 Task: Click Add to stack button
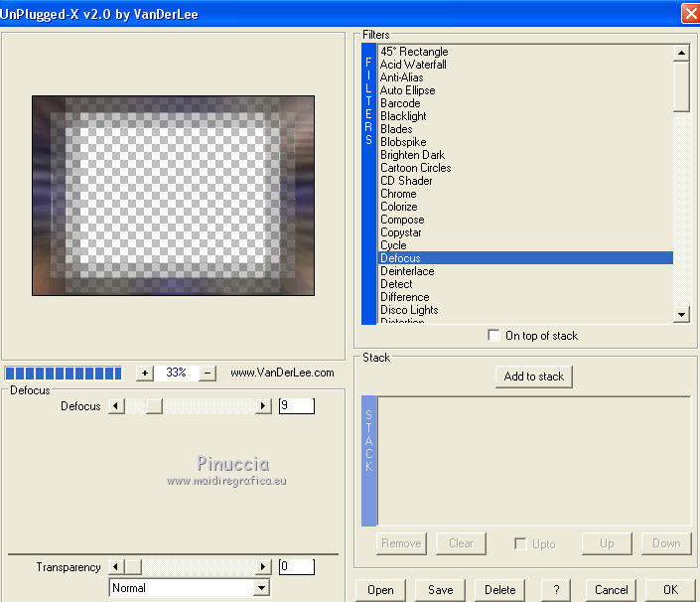pos(534,376)
